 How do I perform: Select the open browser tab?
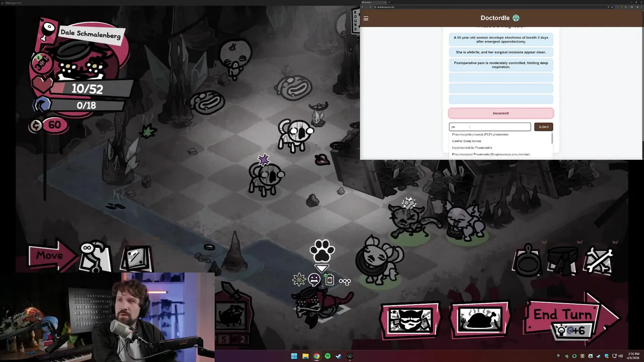(x=374, y=2)
